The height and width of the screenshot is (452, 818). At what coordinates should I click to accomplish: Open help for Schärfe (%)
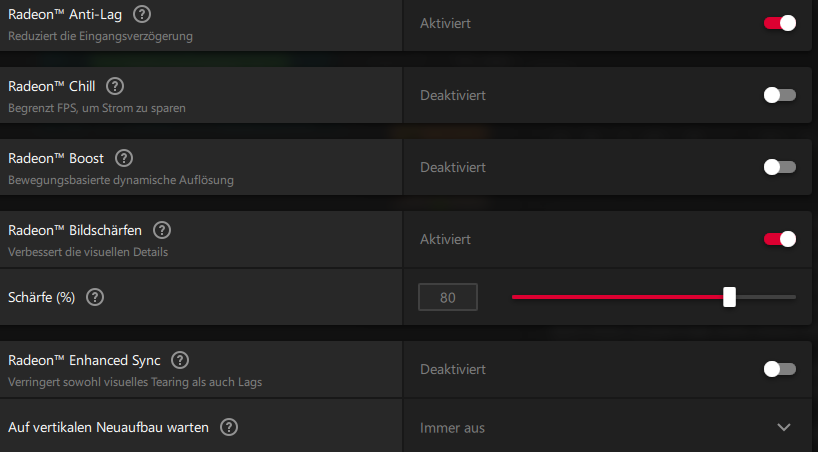tap(95, 298)
